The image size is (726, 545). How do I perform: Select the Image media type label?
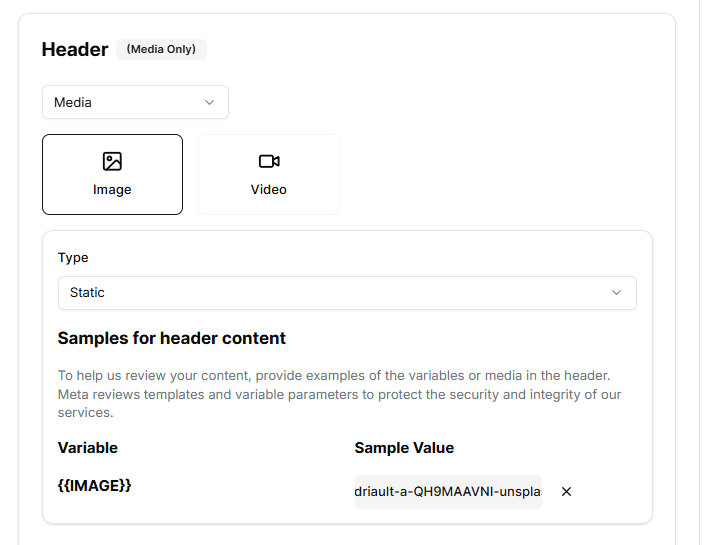pyautogui.click(x=112, y=190)
